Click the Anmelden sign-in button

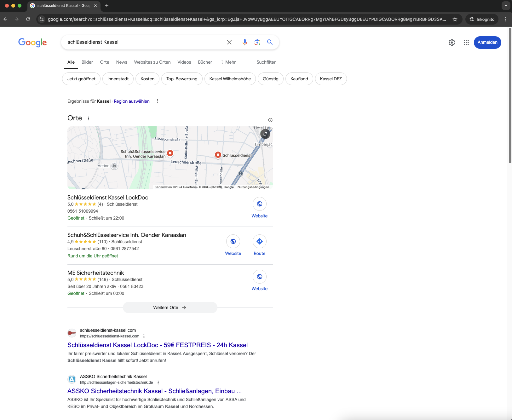(487, 43)
